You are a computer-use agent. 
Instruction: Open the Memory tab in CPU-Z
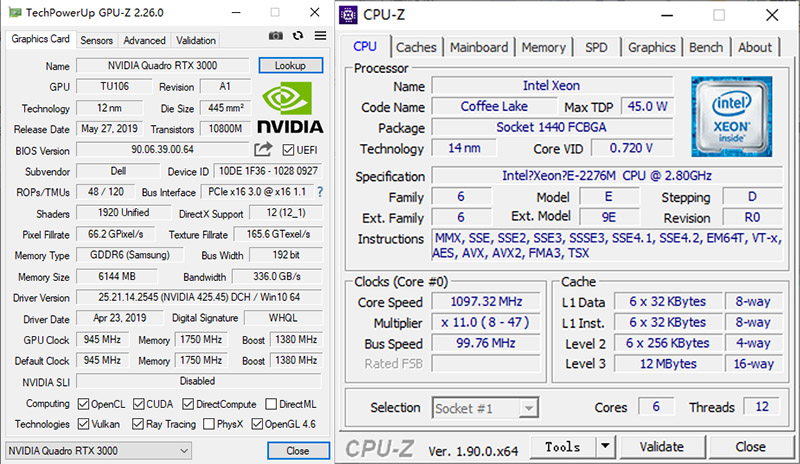(x=544, y=47)
